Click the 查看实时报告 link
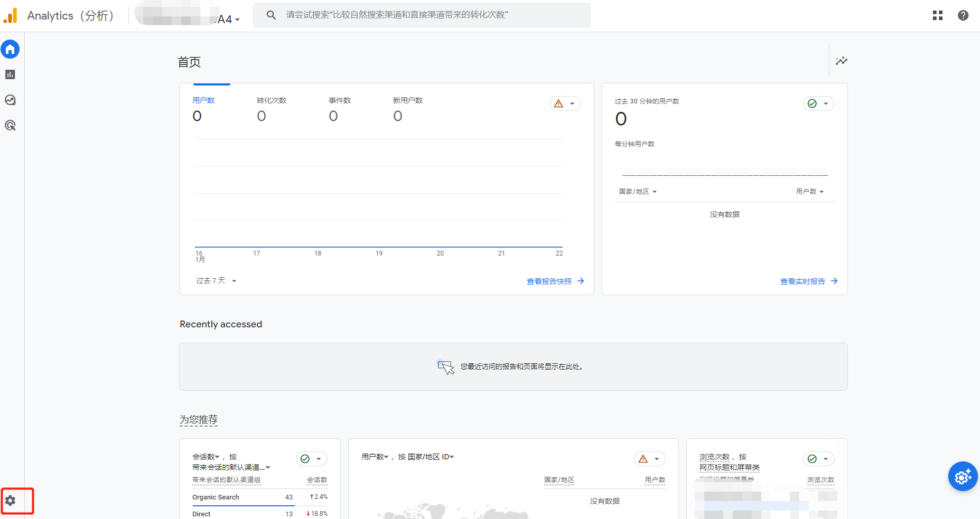980x519 pixels. 802,281
